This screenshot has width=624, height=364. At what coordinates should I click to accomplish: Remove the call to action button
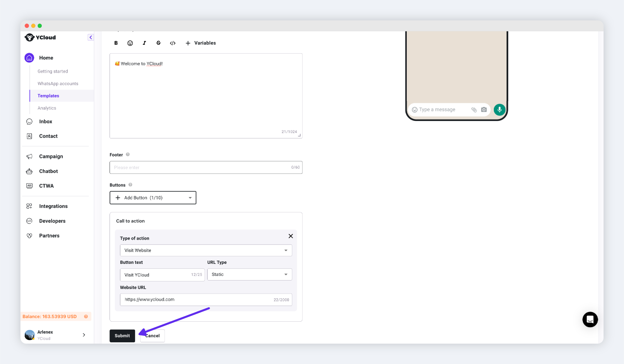[291, 236]
